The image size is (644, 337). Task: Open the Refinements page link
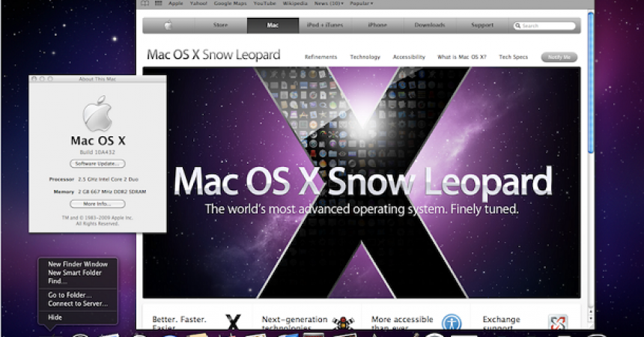321,57
